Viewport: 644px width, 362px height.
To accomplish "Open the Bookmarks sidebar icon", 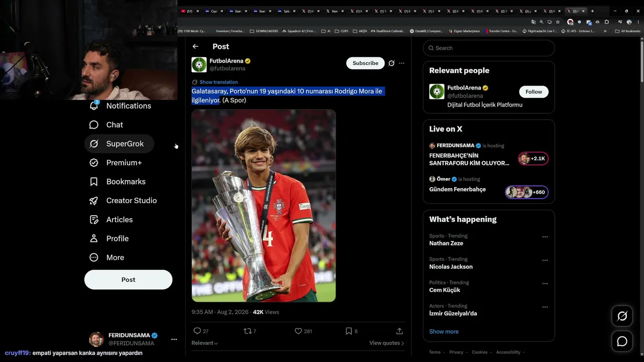I will coord(94,182).
